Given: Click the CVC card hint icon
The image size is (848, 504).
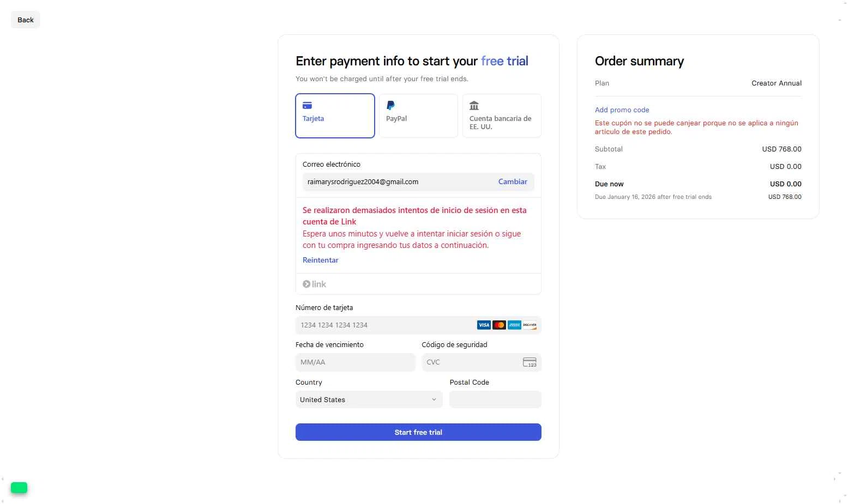Looking at the screenshot, I should pos(530,362).
